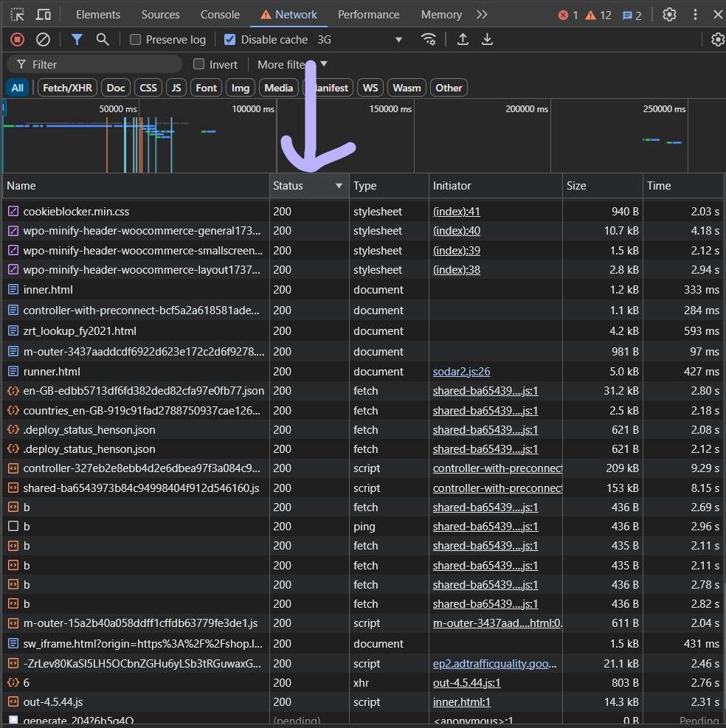
Task: Click the document icon beside runner.html
Action: click(x=13, y=372)
